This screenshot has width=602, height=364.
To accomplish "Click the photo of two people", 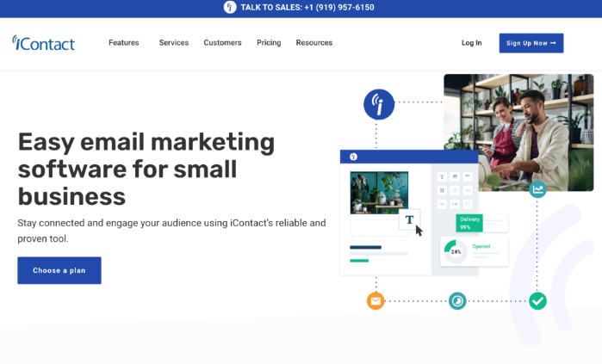I will pos(518,133).
